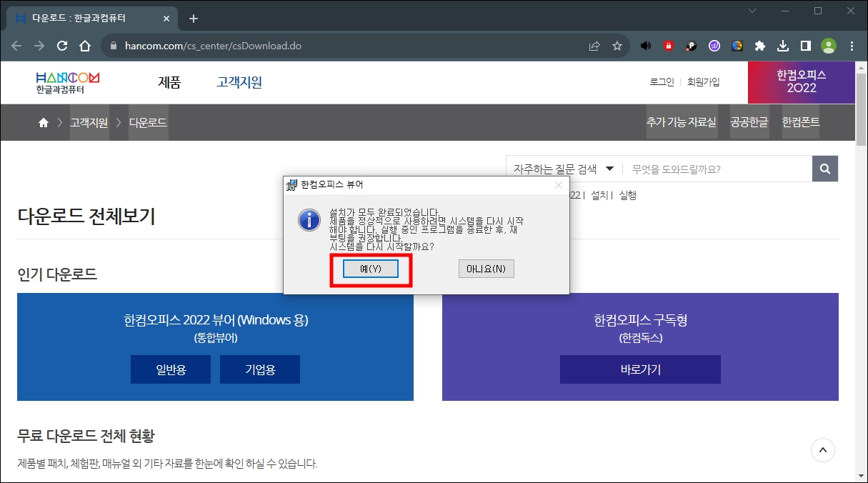Click 추가 기능 자료실 tab

pyautogui.click(x=681, y=123)
